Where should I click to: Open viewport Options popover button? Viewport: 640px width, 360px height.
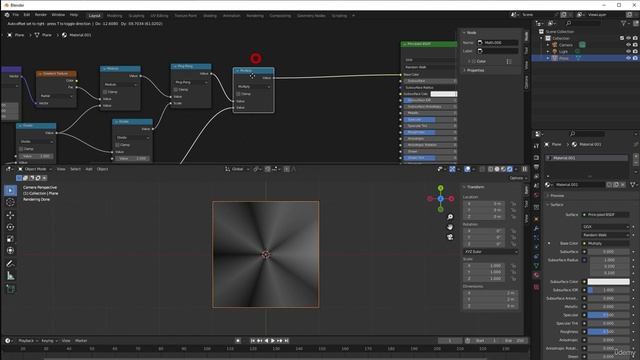click(x=518, y=178)
